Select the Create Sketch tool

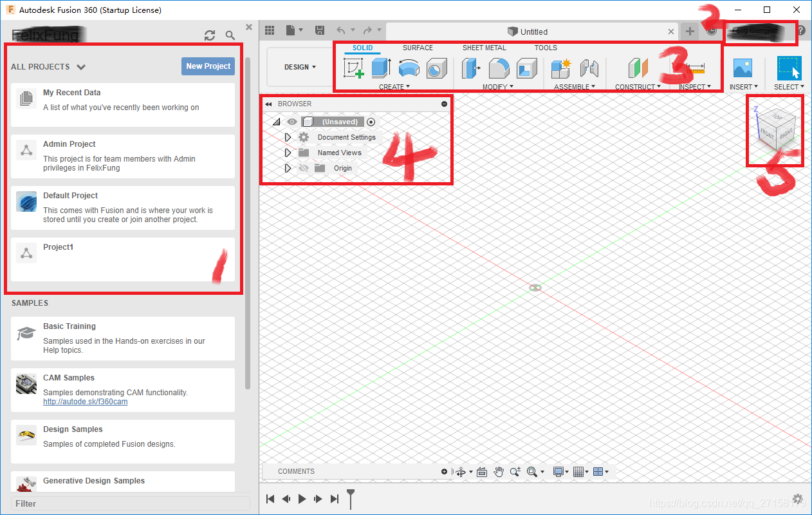(x=354, y=68)
